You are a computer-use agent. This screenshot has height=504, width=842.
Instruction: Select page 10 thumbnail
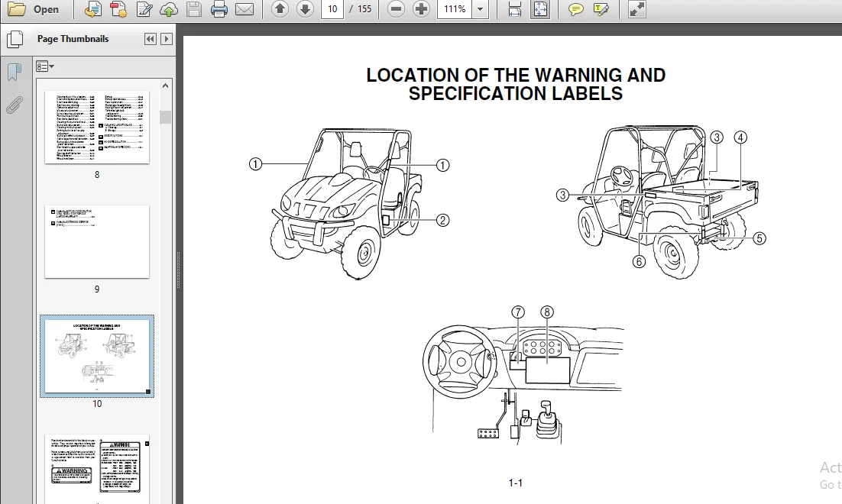click(97, 357)
